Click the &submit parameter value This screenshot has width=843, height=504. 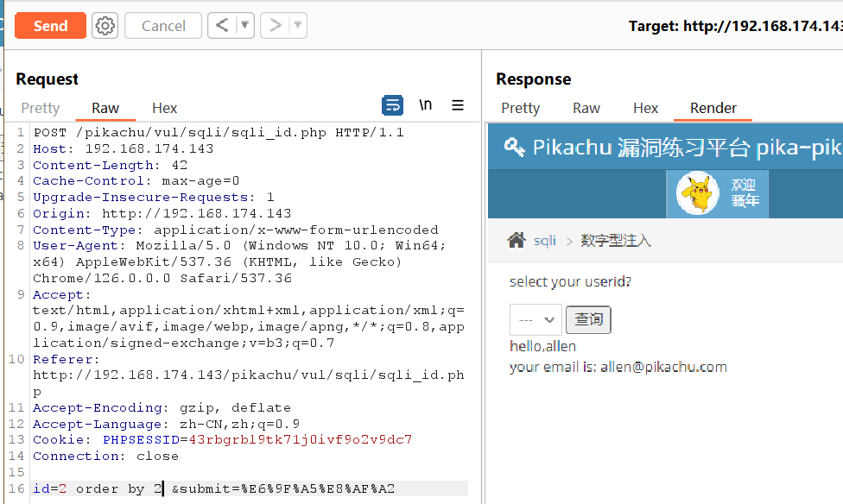pyautogui.click(x=318, y=488)
